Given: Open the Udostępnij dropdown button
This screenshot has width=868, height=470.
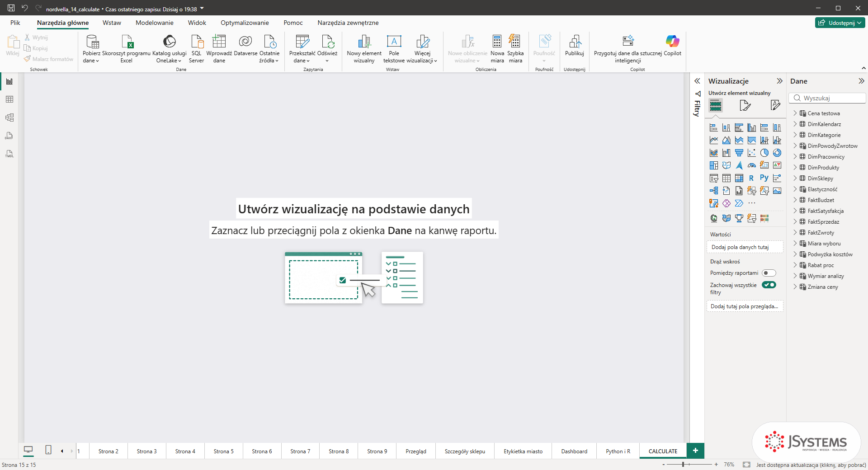Looking at the screenshot, I should pos(840,23).
